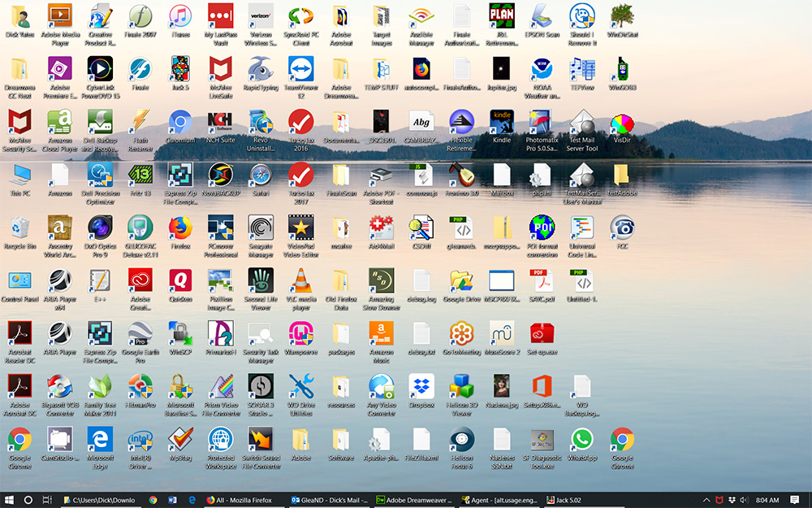Switch to Adobe Dreamweaver taskbar window

(x=414, y=499)
